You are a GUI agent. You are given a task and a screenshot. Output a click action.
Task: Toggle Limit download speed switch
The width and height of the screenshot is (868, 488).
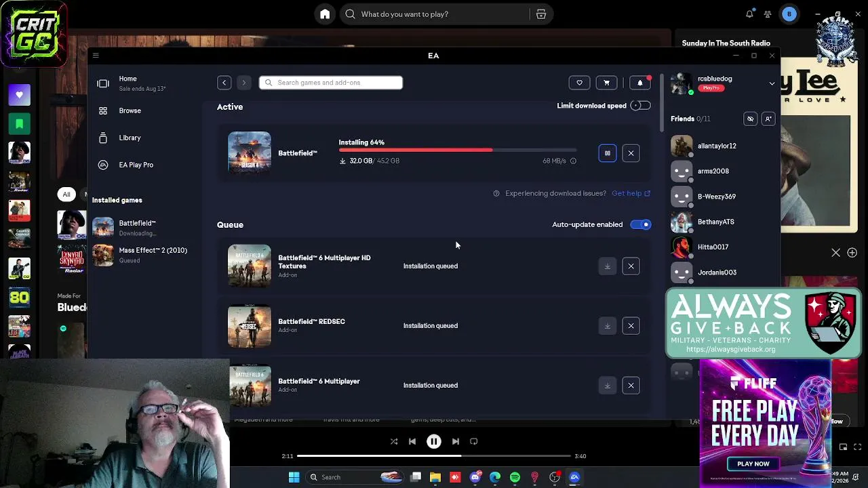coord(640,106)
